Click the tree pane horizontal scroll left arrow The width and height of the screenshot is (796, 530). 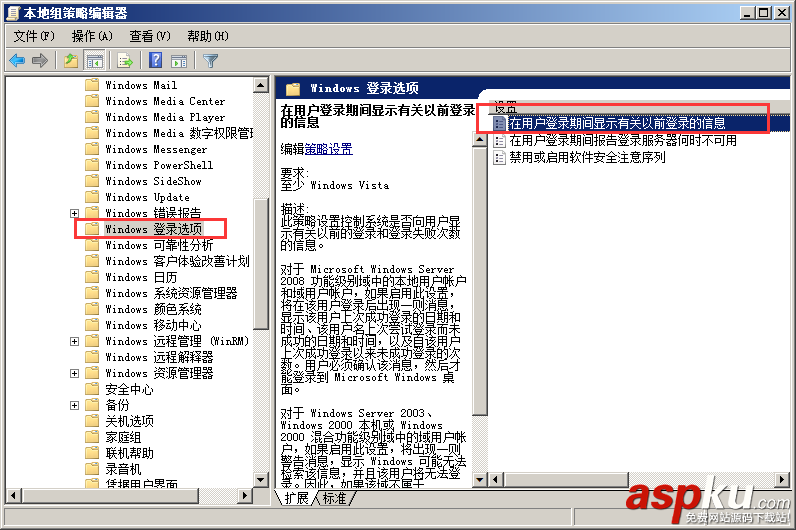(x=14, y=495)
